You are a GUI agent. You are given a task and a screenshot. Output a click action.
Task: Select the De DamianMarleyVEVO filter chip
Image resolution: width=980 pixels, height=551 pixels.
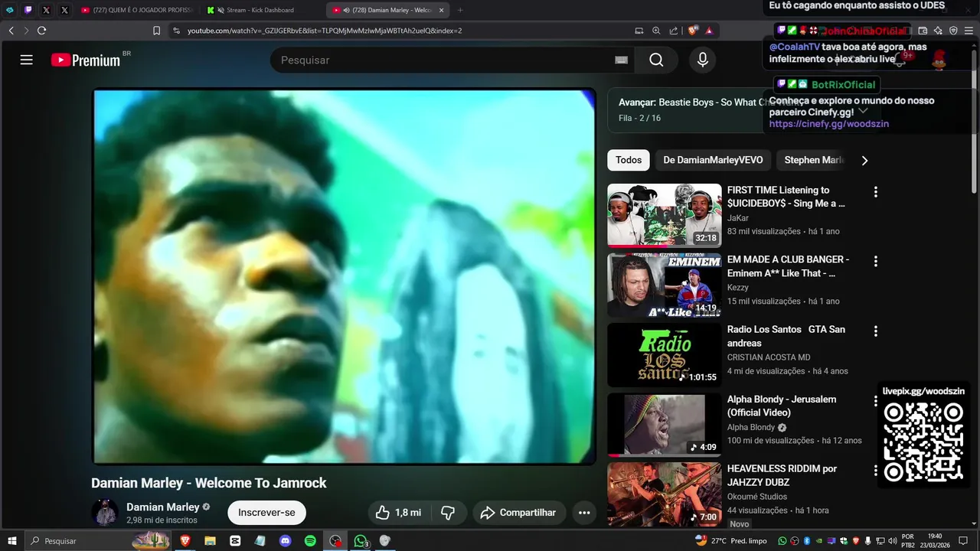pyautogui.click(x=713, y=160)
